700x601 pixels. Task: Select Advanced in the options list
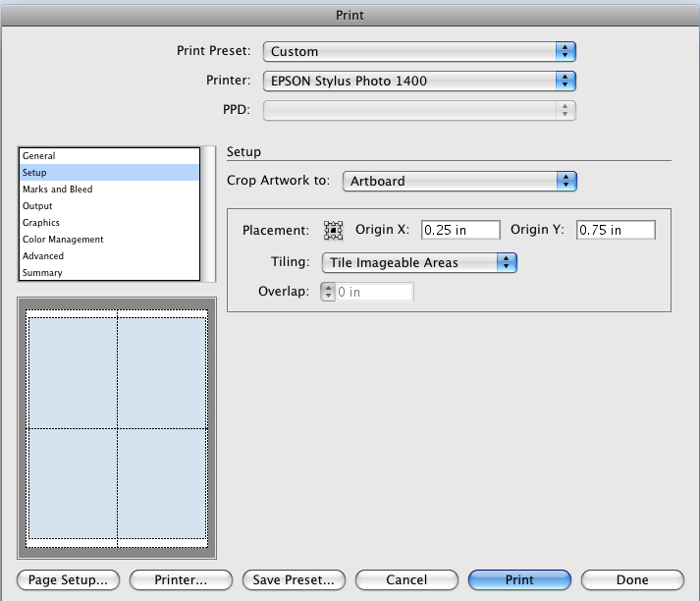pos(109,256)
